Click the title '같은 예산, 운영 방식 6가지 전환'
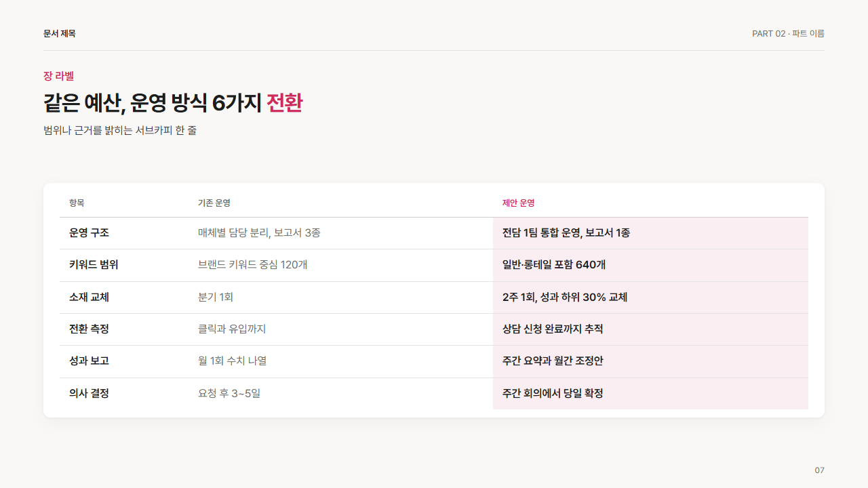The image size is (868, 488). [173, 103]
